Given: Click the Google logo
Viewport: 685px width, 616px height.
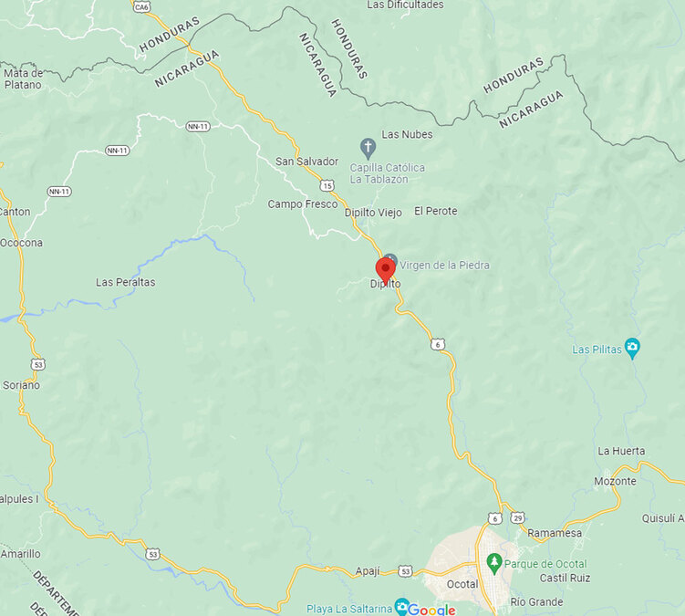Looking at the screenshot, I should click(431, 609).
